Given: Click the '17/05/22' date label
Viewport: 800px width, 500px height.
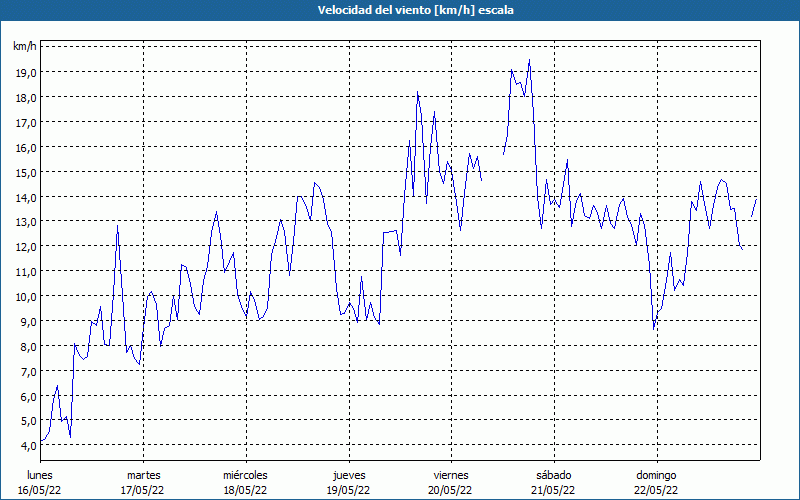Looking at the screenshot, I should coord(142,490).
